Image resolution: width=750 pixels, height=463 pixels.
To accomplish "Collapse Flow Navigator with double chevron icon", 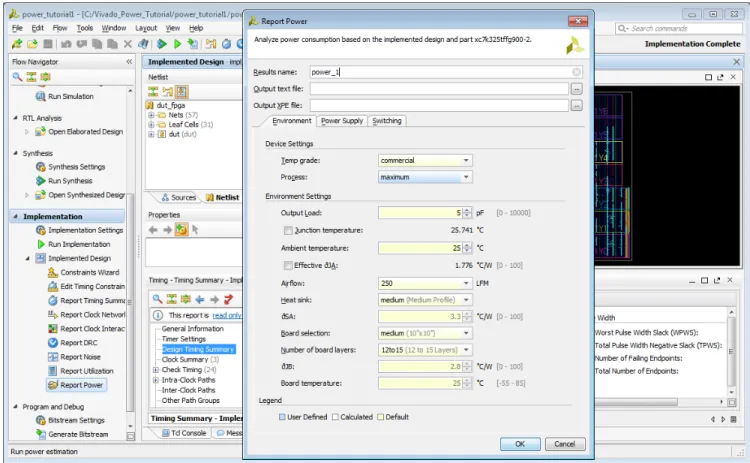I will pyautogui.click(x=129, y=62).
